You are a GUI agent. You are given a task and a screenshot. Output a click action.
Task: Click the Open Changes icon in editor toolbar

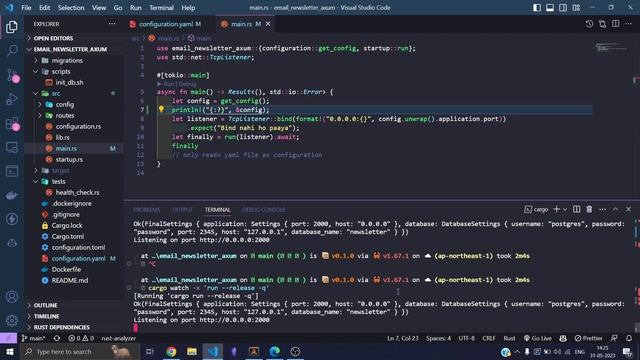[602, 24]
